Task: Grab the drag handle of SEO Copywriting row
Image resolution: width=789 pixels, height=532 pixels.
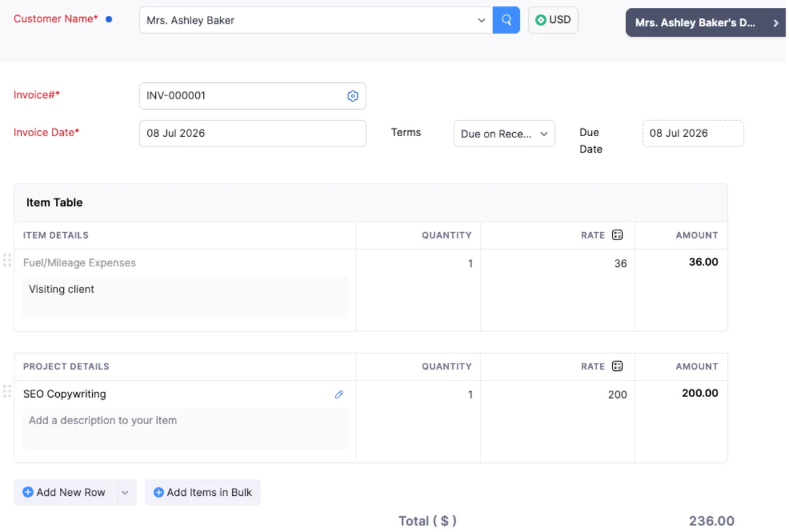Action: (x=7, y=391)
